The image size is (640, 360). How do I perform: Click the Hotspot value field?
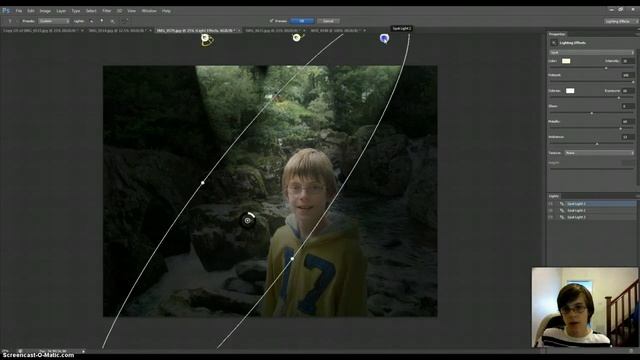click(628, 75)
